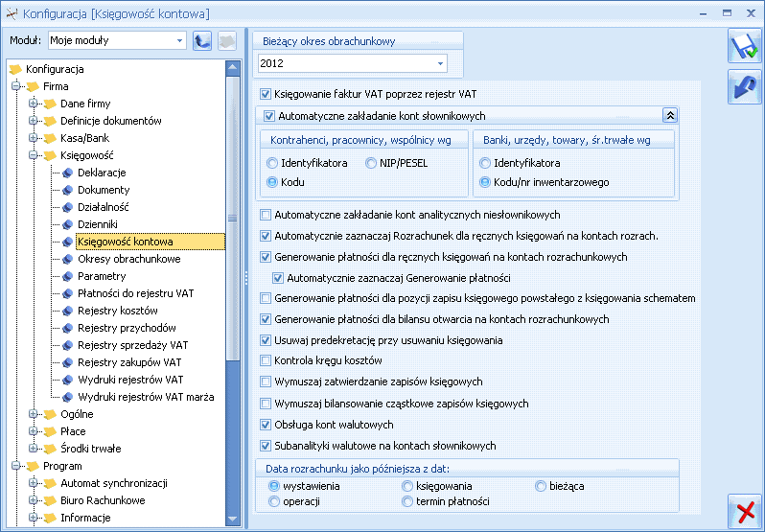The image size is (765, 532).
Task: Check Wymuszaj zatwierdzanie zapisów księgowych
Action: click(x=266, y=382)
